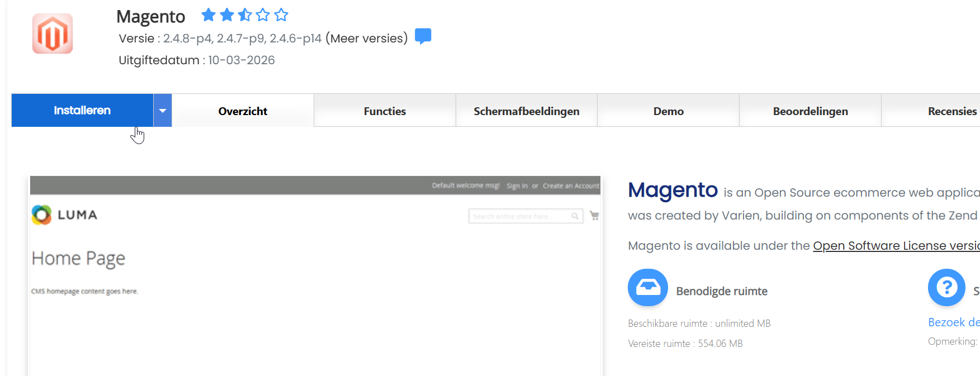Click the search field in Luma preview
Screen dimensions: 980x376
tap(525, 216)
